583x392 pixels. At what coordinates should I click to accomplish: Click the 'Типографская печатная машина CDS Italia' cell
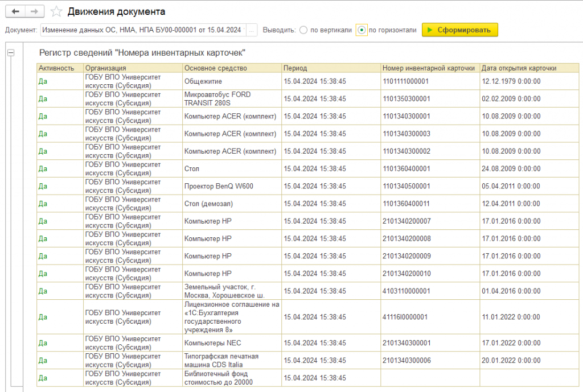click(x=232, y=360)
